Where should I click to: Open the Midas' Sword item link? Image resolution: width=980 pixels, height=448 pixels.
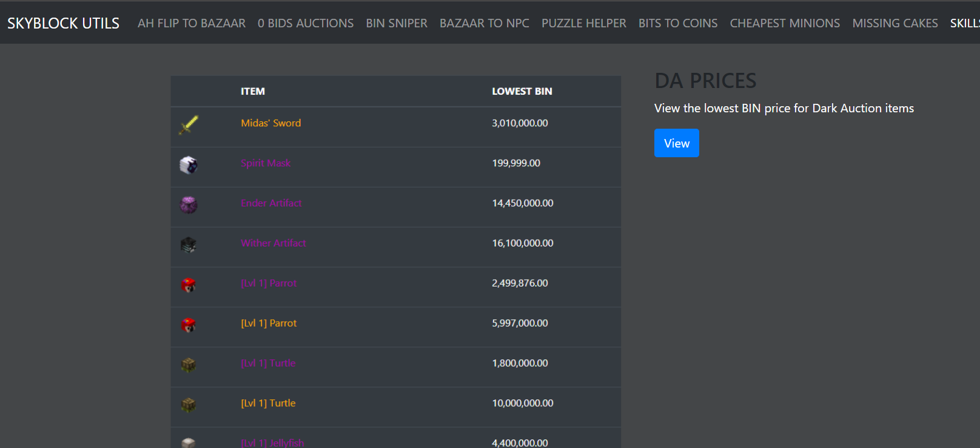click(x=271, y=123)
